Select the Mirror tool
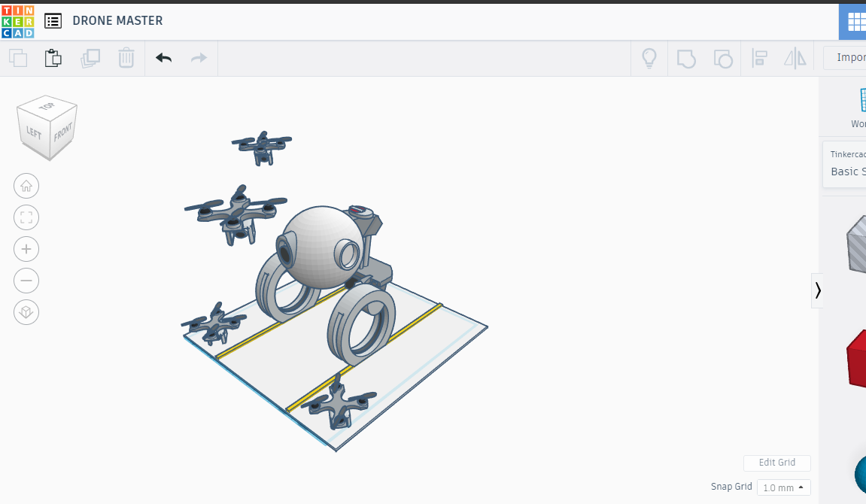Image resolution: width=866 pixels, height=504 pixels. coord(795,58)
